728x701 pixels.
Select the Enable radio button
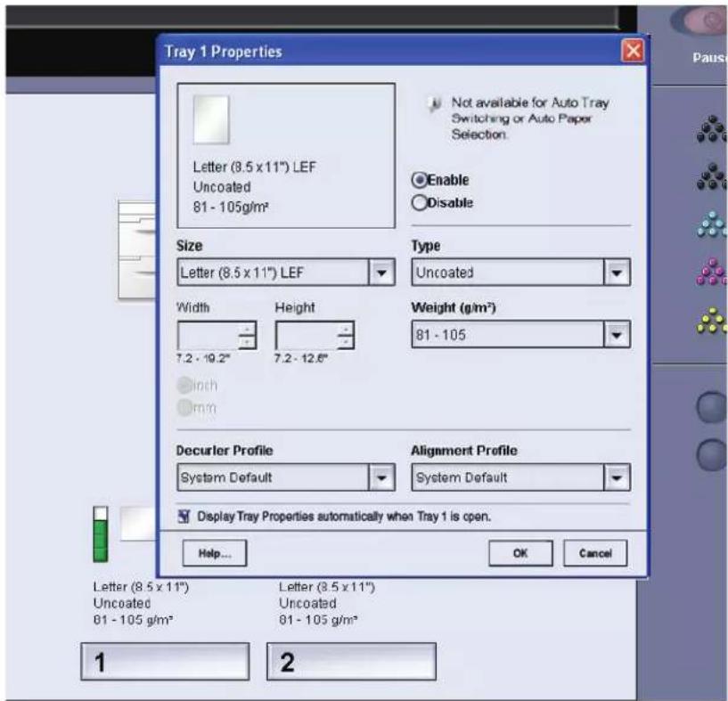(420, 180)
